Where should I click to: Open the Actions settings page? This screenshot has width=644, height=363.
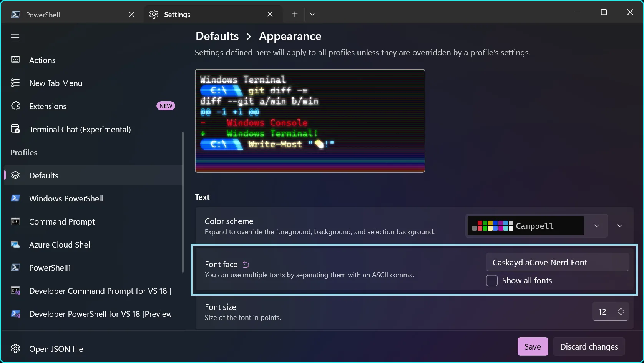pos(43,60)
